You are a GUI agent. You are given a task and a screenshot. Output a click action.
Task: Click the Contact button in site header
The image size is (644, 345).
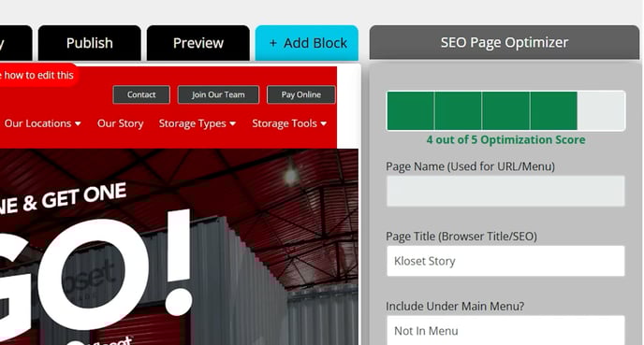click(x=141, y=94)
